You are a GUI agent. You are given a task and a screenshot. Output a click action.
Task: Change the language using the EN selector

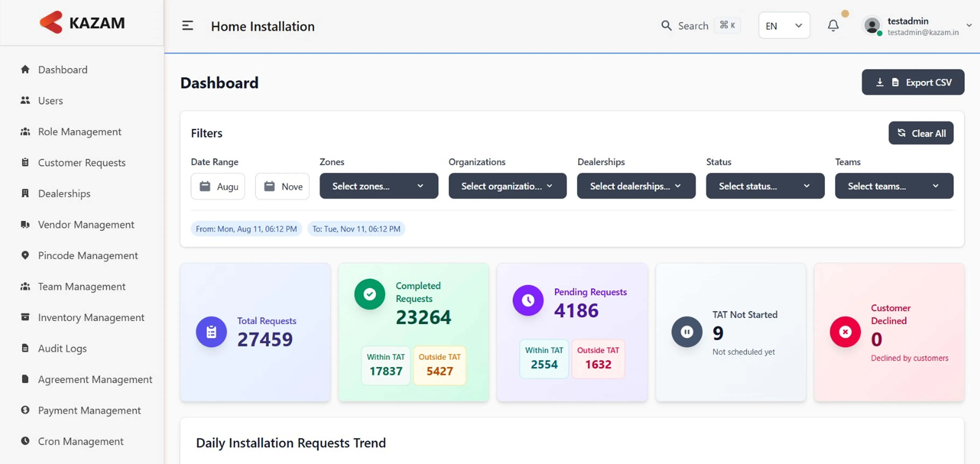[784, 26]
